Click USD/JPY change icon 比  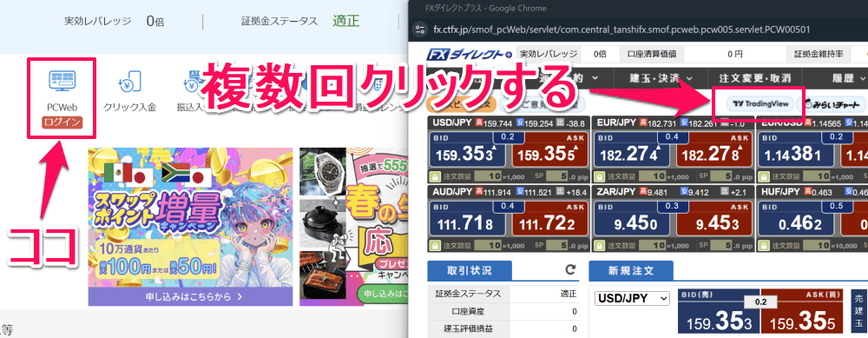point(561,122)
